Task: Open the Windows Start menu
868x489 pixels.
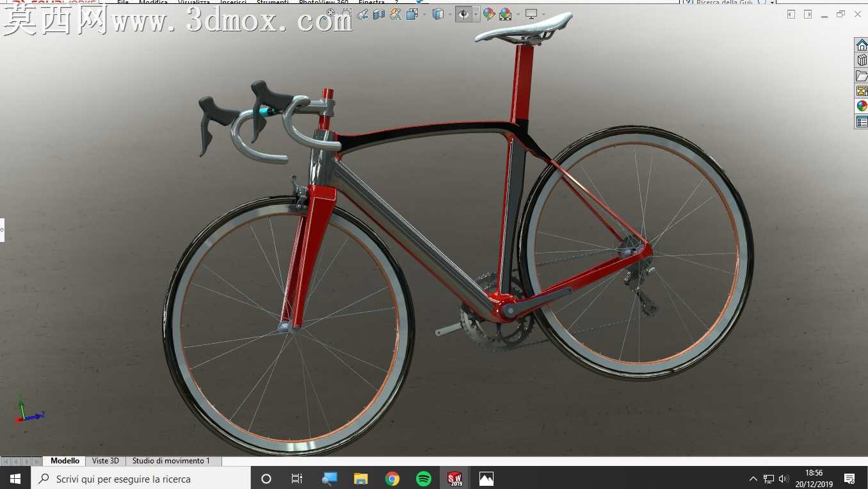Action: (15, 478)
